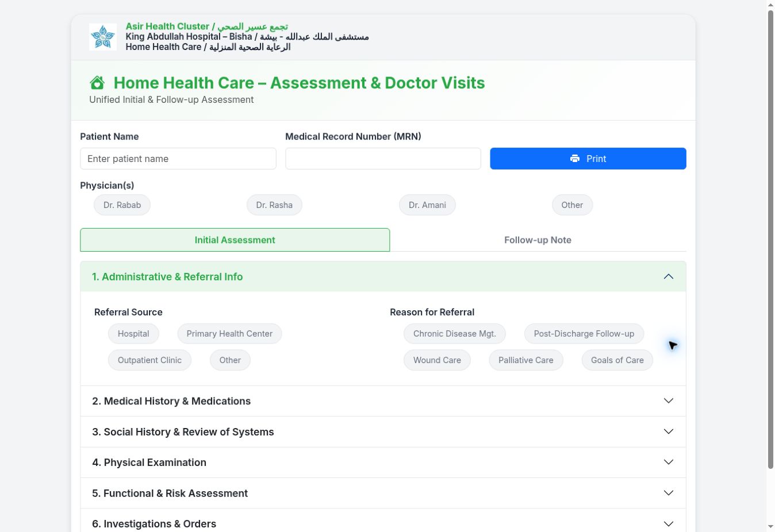Toggle the Other physician chip

coord(572,205)
